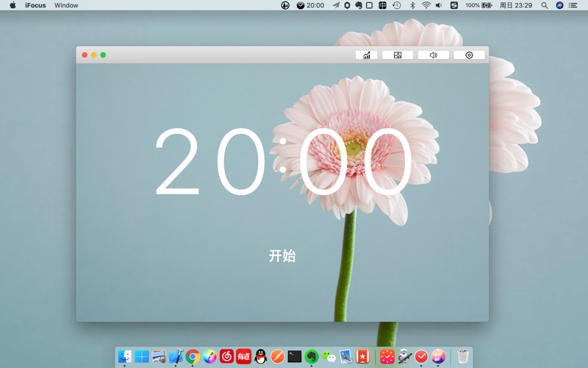Open the iFocus application menu
The image size is (588, 368).
tap(35, 5)
